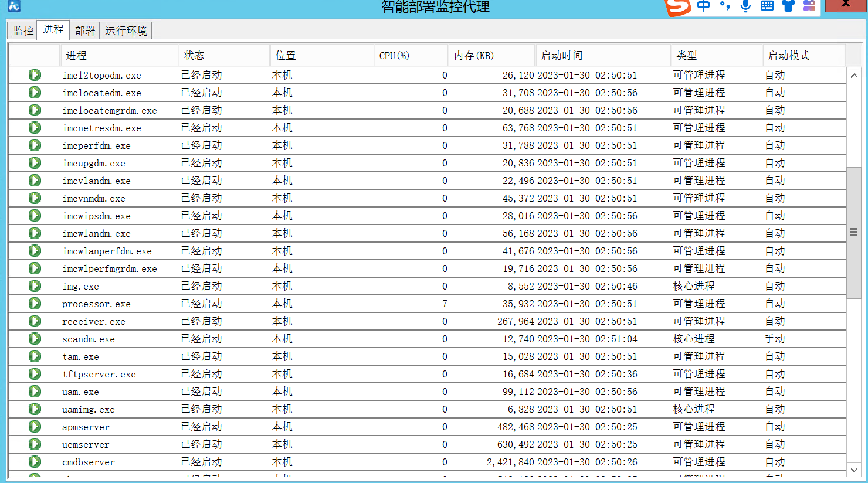Screen dimensions: 868x483
Task: Click the scrollbar down arrow
Action: 854,470
